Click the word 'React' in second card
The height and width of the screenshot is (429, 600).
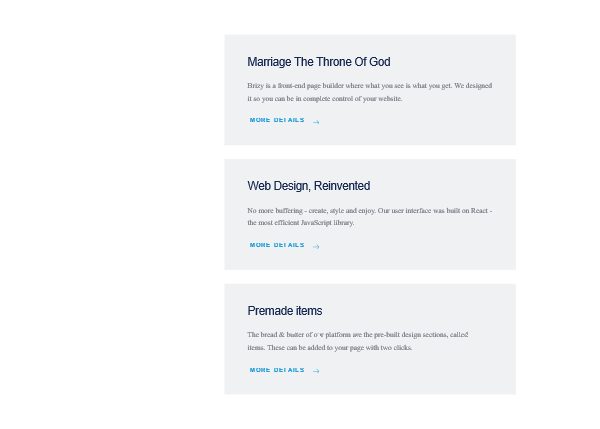pos(479,211)
